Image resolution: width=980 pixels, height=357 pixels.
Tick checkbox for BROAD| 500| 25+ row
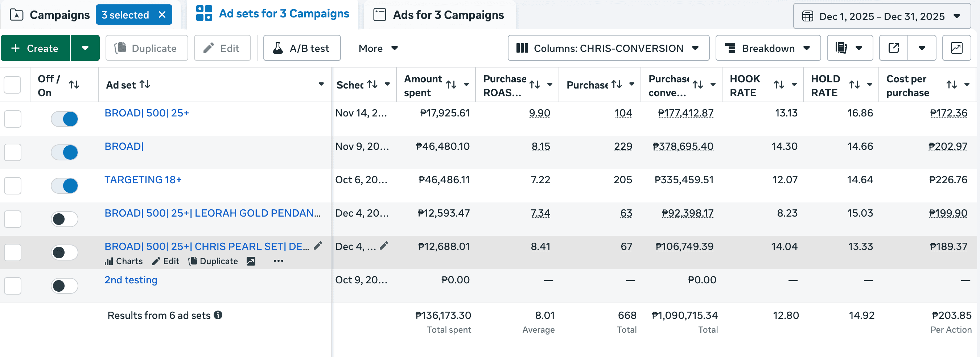point(13,119)
